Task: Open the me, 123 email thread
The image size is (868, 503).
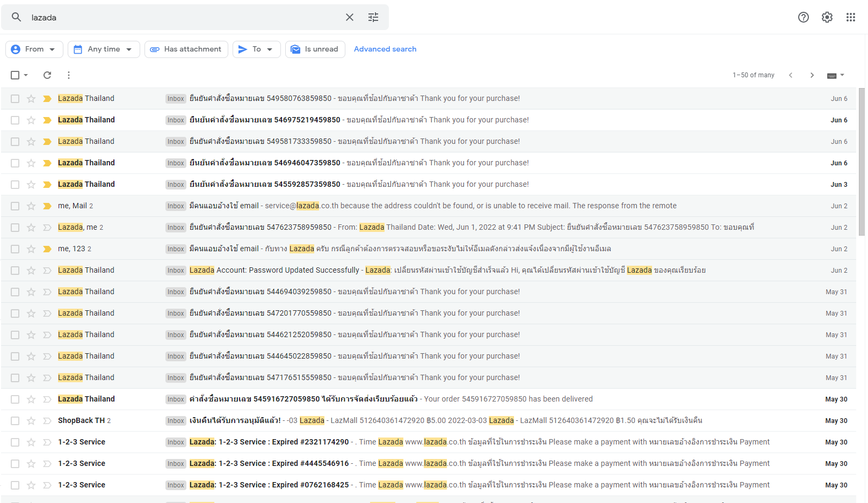Action: 429,249
